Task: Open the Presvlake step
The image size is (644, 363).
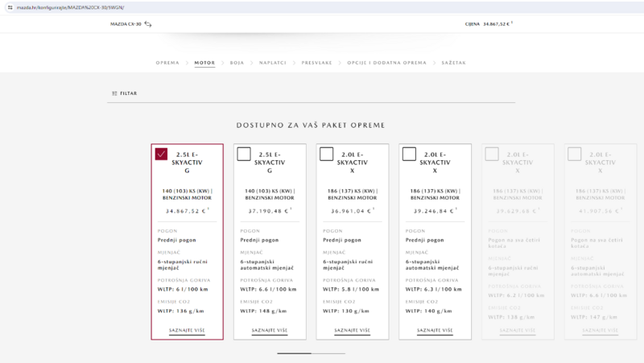Action: (316, 62)
